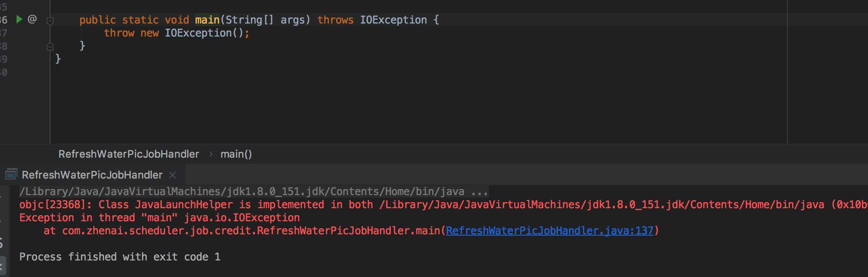Image resolution: width=868 pixels, height=277 pixels.
Task: Toggle the highlighted button in console's left toolbar
Action: [x=3, y=265]
